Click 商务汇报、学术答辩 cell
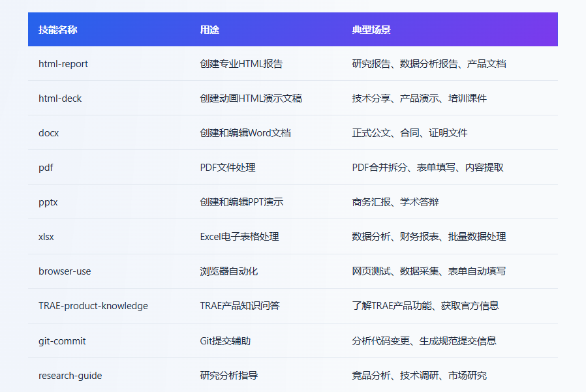This screenshot has width=586, height=392. pos(395,202)
